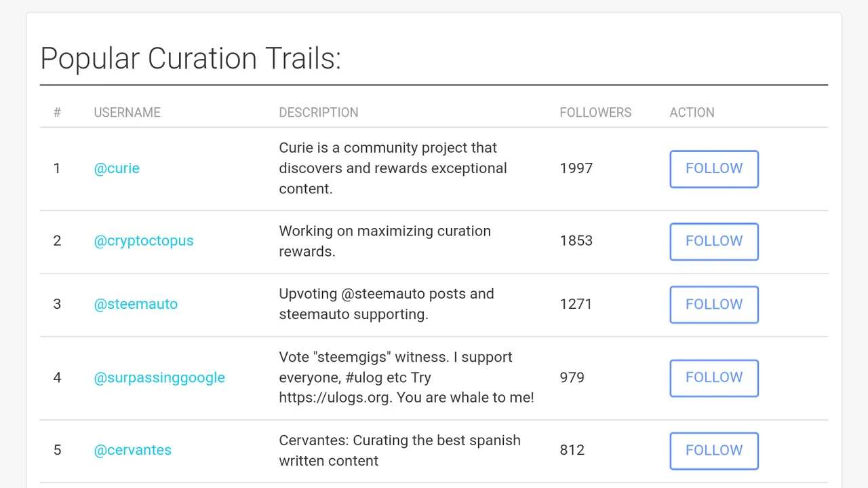Click the Popular Curation Trails heading
Viewport: 868px width, 488px height.
click(x=191, y=58)
